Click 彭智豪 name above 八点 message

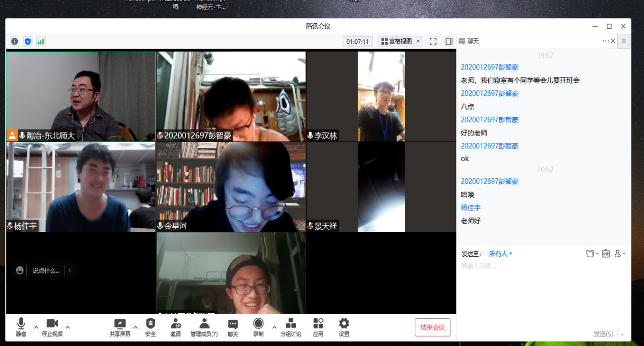coord(490,93)
